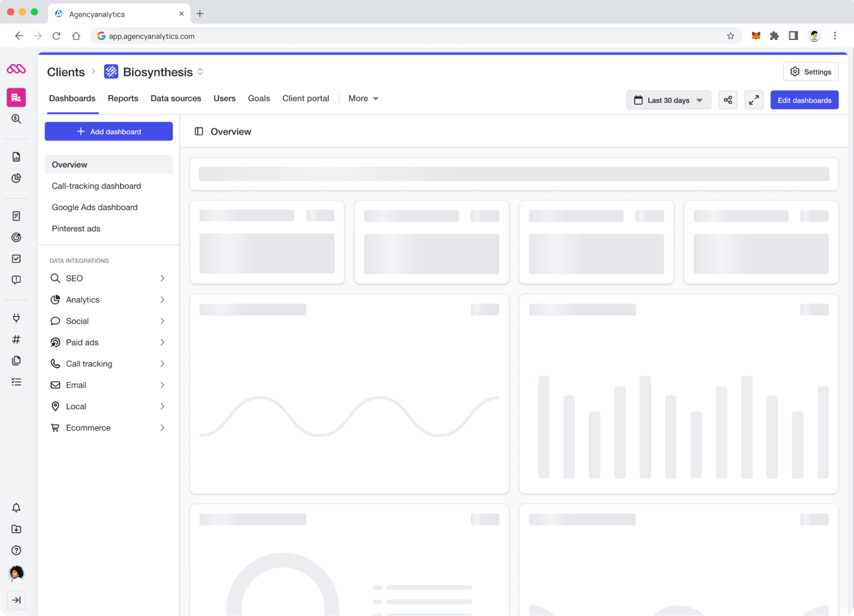Click the hashtag icon in left rail
854x616 pixels.
17,339
